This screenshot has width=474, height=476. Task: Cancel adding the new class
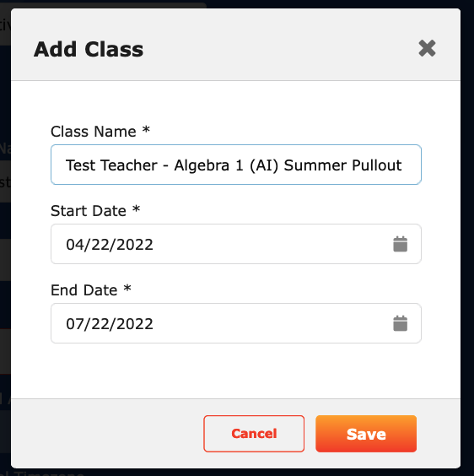coord(254,434)
